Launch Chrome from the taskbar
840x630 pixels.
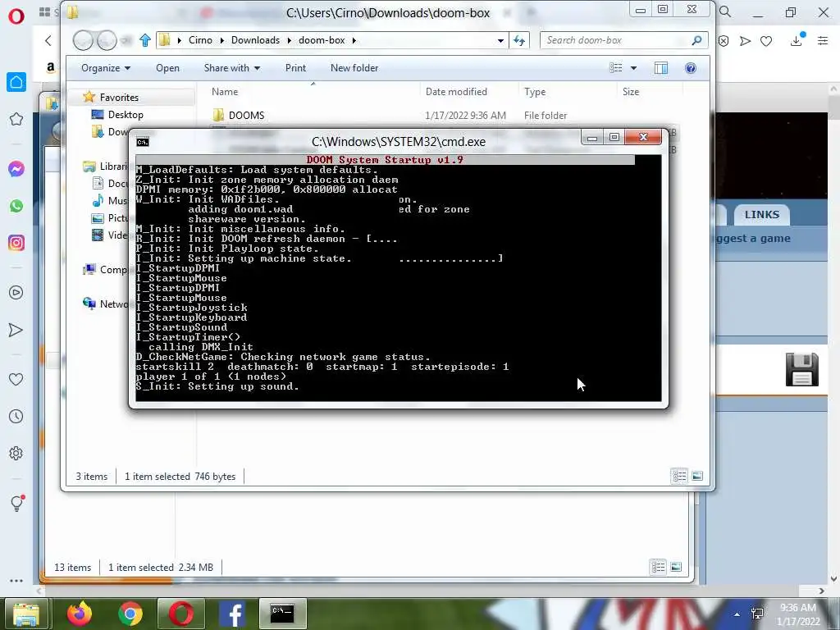coord(130,614)
